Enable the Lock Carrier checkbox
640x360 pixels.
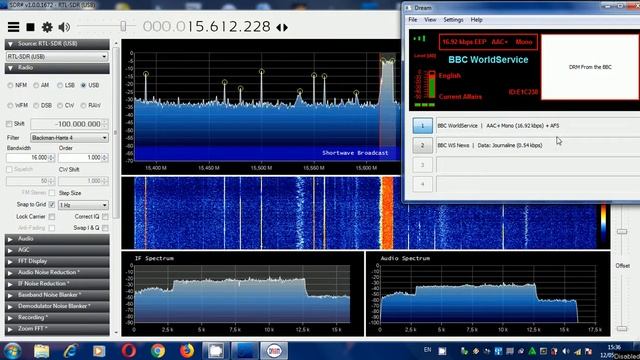pyautogui.click(x=52, y=216)
